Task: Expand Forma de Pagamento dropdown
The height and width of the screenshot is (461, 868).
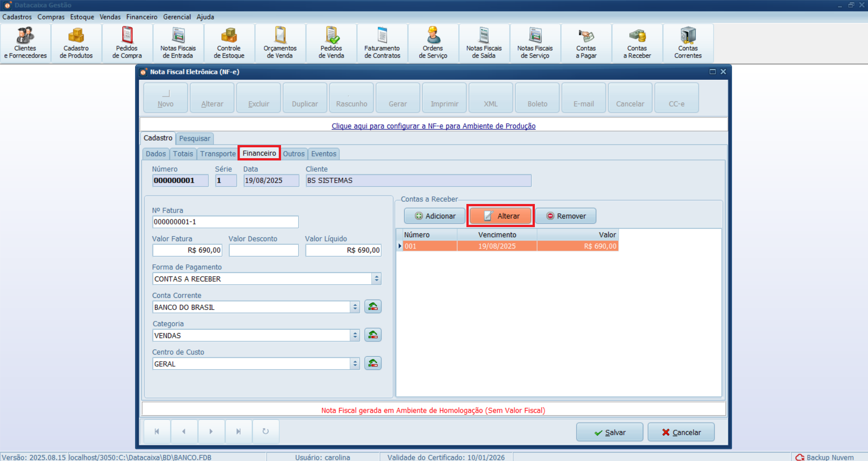Action: (x=376, y=279)
